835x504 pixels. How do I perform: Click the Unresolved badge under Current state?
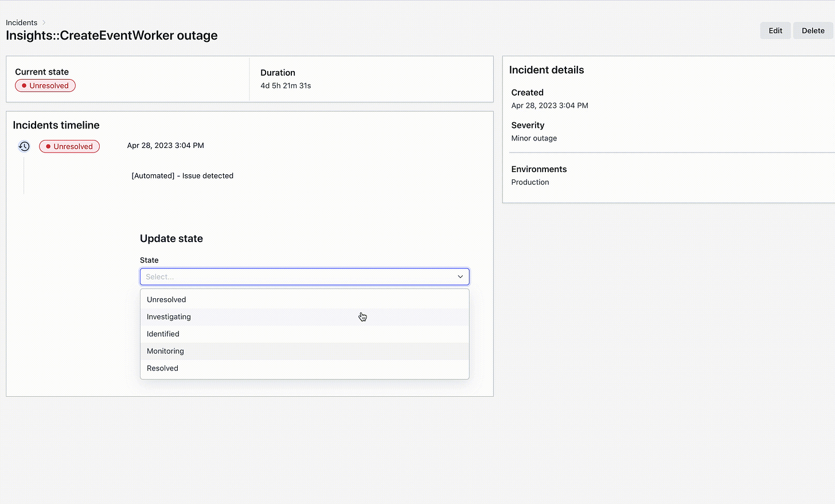tap(45, 86)
